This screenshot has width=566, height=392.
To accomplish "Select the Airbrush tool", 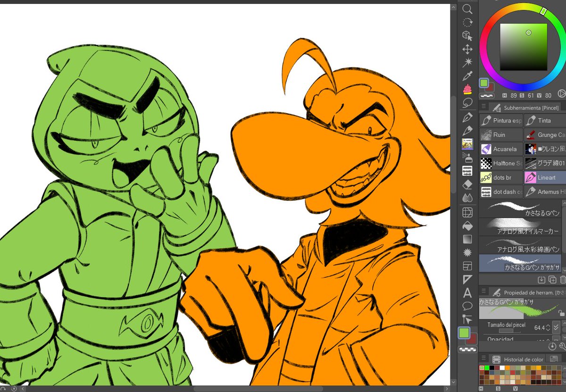I will (467, 157).
